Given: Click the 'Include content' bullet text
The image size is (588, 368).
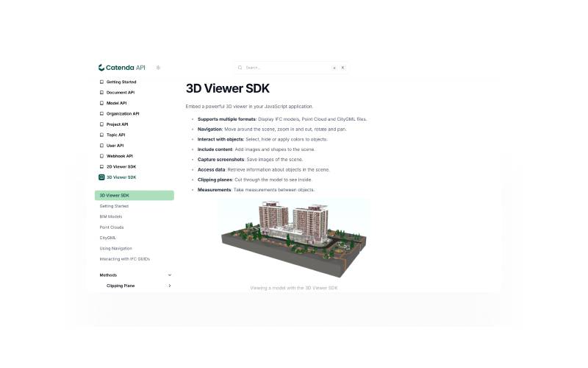Looking at the screenshot, I should 256,149.
